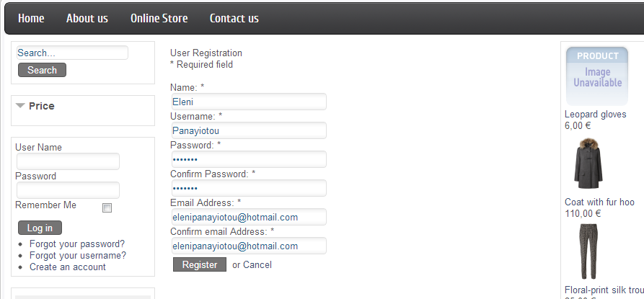Click the Log in button

40,228
